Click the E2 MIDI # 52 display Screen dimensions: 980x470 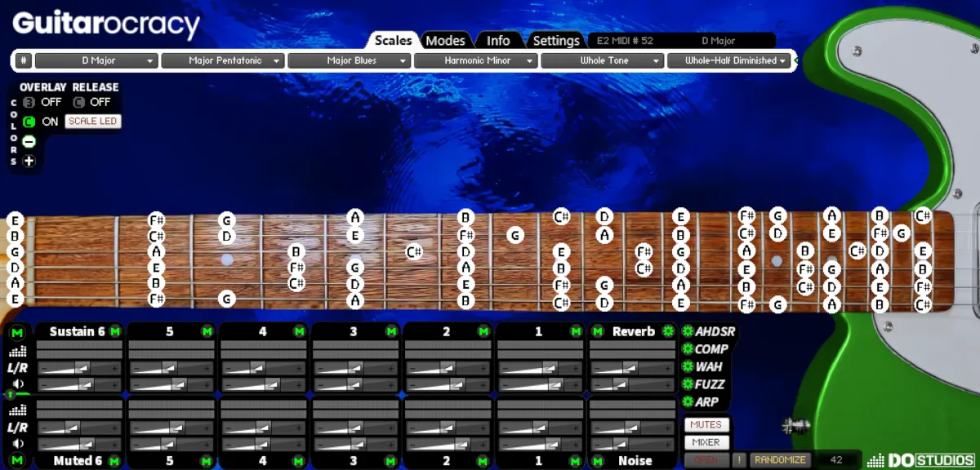tap(626, 40)
